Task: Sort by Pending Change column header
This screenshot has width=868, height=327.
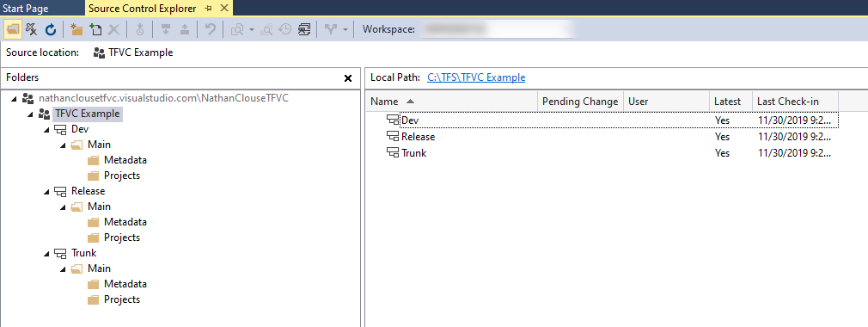Action: (x=580, y=102)
